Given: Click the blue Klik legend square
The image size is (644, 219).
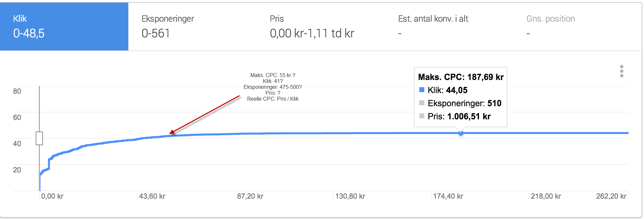Looking at the screenshot, I should (x=422, y=90).
